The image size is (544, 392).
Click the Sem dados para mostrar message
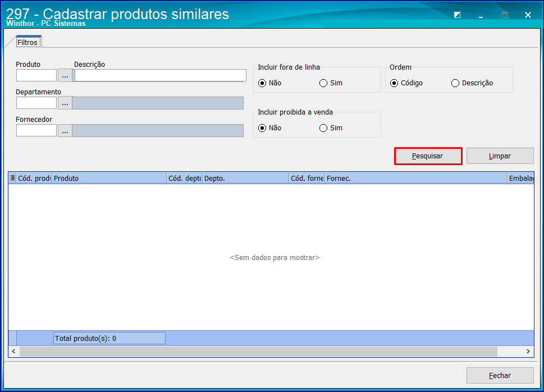pyautogui.click(x=275, y=258)
